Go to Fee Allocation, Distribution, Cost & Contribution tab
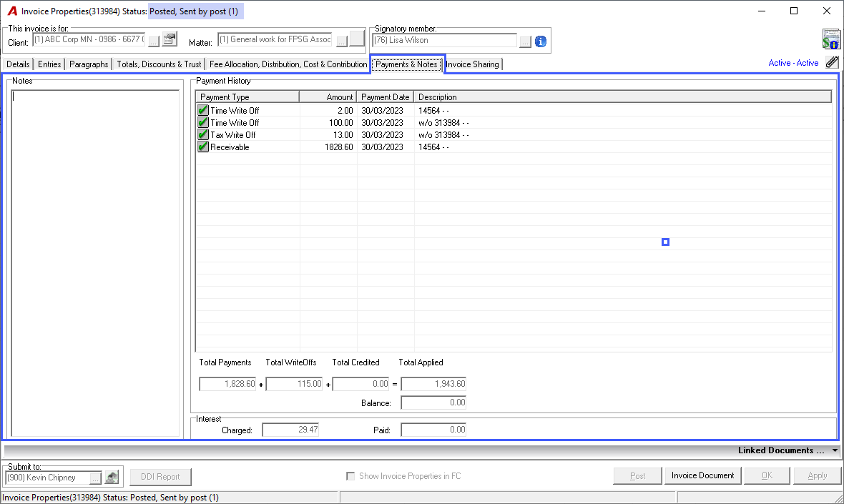Image resolution: width=844 pixels, height=504 pixels. point(288,64)
